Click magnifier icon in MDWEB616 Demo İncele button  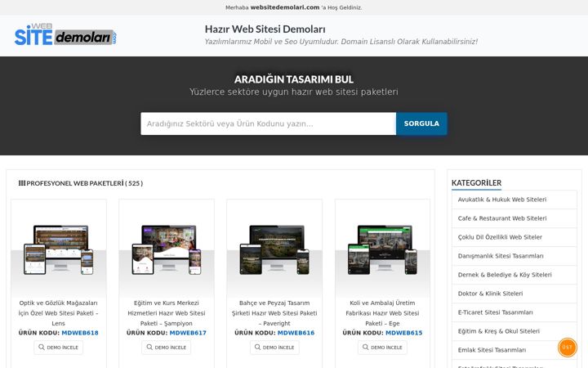point(257,347)
